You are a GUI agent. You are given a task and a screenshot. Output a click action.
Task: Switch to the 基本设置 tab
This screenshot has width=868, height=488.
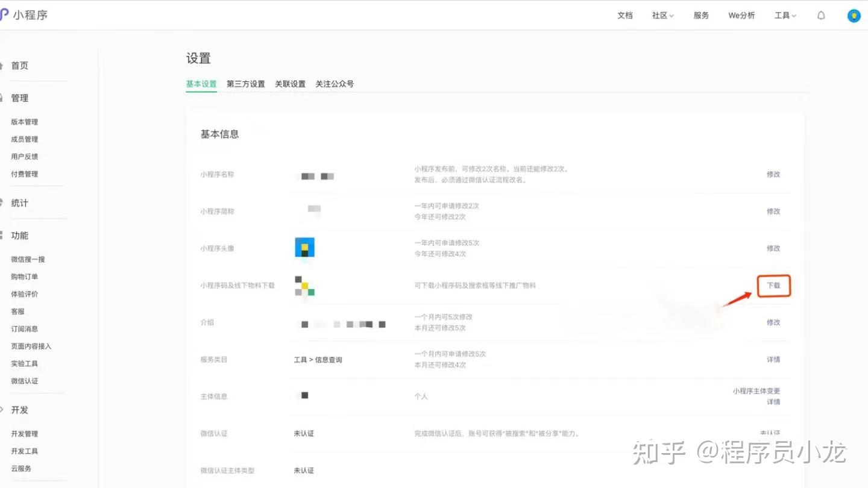click(x=201, y=84)
